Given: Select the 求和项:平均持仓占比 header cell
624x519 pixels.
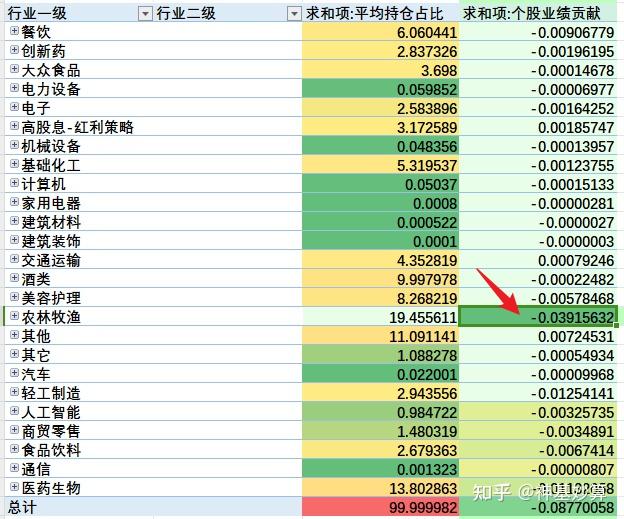Looking at the screenshot, I should 380,14.
